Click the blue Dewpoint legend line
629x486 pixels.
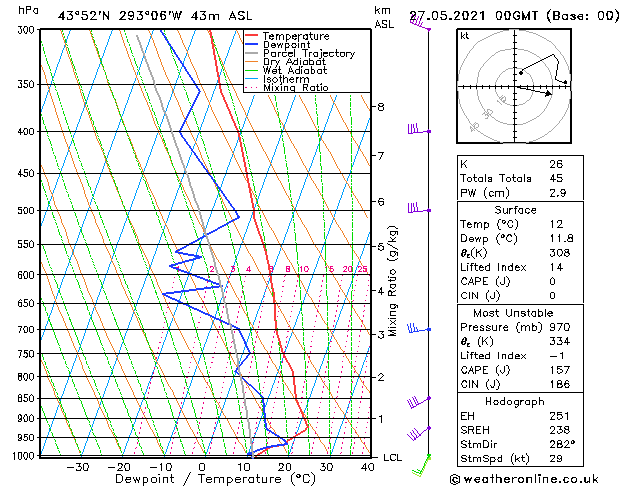(251, 45)
